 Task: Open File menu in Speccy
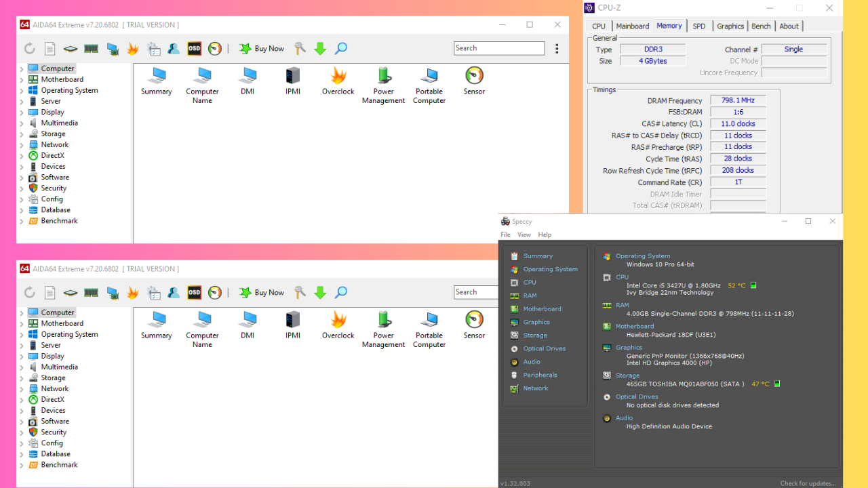(506, 235)
